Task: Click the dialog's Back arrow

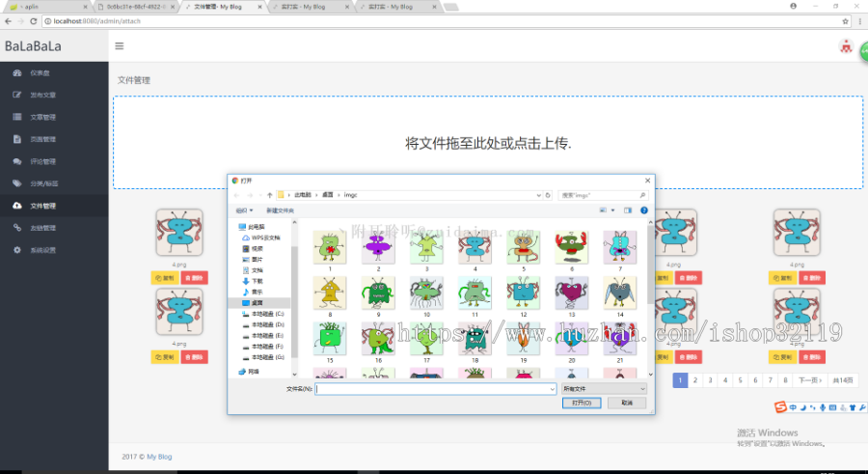Action: click(x=237, y=195)
